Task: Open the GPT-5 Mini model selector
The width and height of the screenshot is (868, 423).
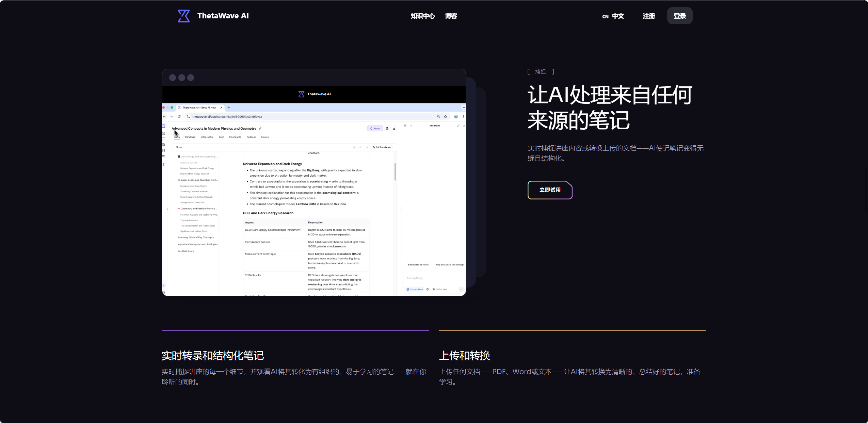Action: tap(440, 290)
